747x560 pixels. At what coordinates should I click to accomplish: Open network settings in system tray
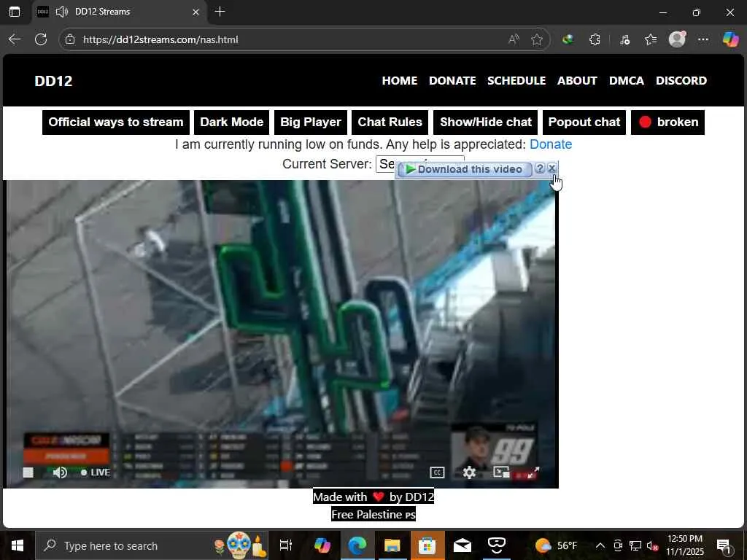[x=635, y=545]
